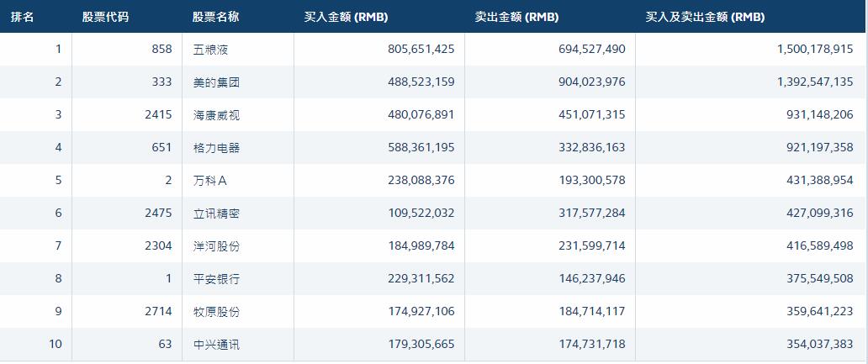Select the 卖出金额 (RMB) column header

point(516,17)
